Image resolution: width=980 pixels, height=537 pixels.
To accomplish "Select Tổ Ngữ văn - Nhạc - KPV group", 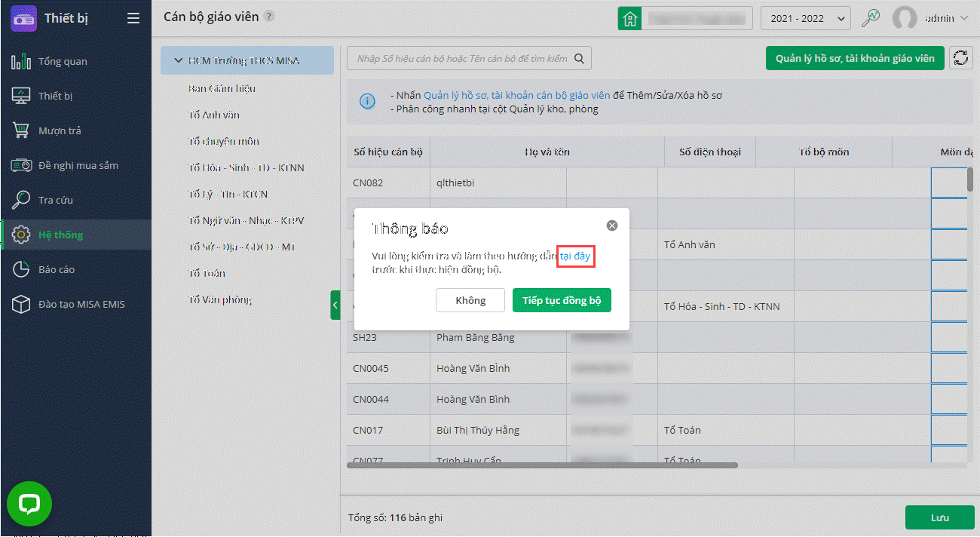I will [246, 220].
